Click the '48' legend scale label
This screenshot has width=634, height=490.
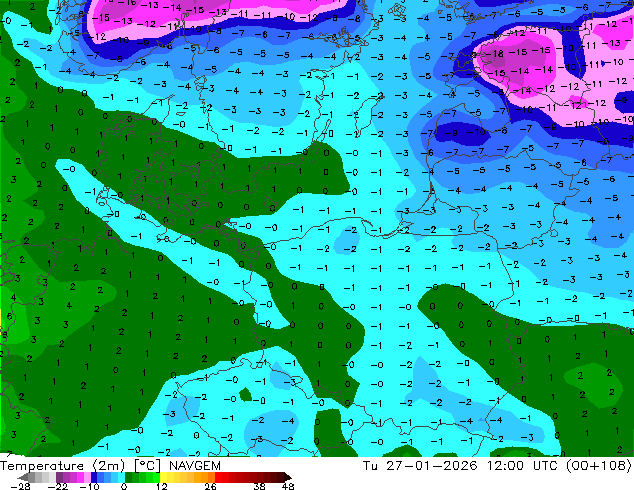coord(288,486)
